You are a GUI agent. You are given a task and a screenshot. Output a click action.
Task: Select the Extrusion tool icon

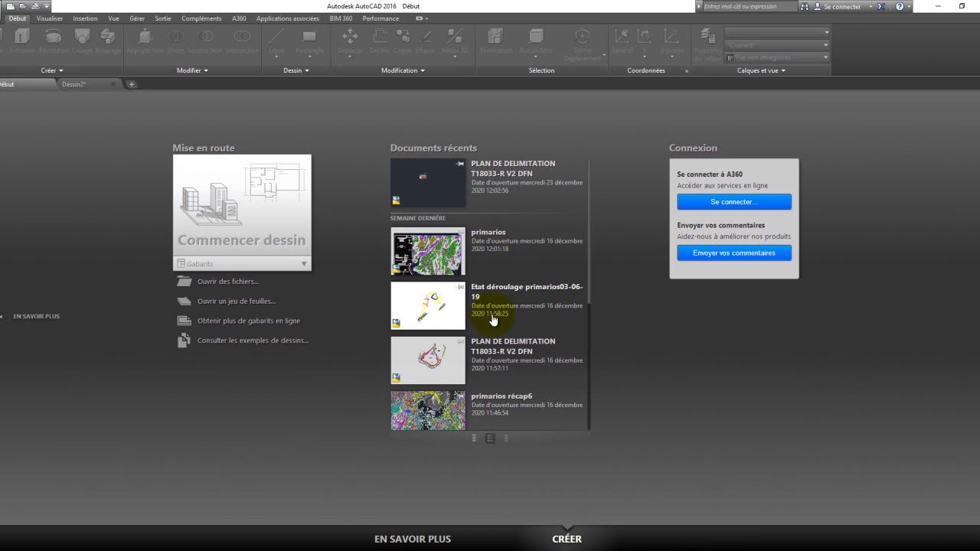pos(22,36)
